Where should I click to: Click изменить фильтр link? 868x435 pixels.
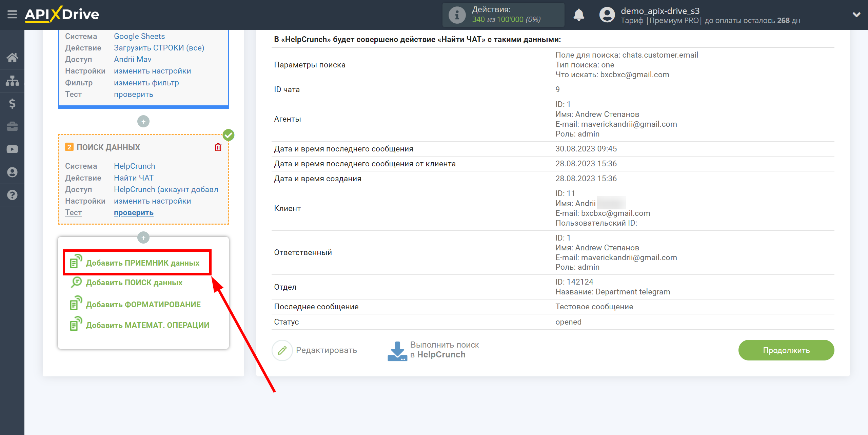pyautogui.click(x=146, y=83)
